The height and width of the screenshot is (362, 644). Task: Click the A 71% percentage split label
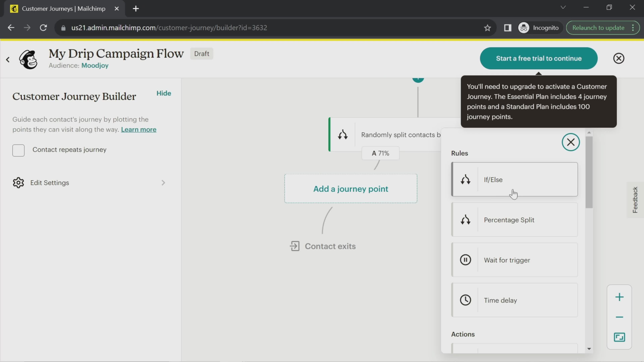click(380, 153)
